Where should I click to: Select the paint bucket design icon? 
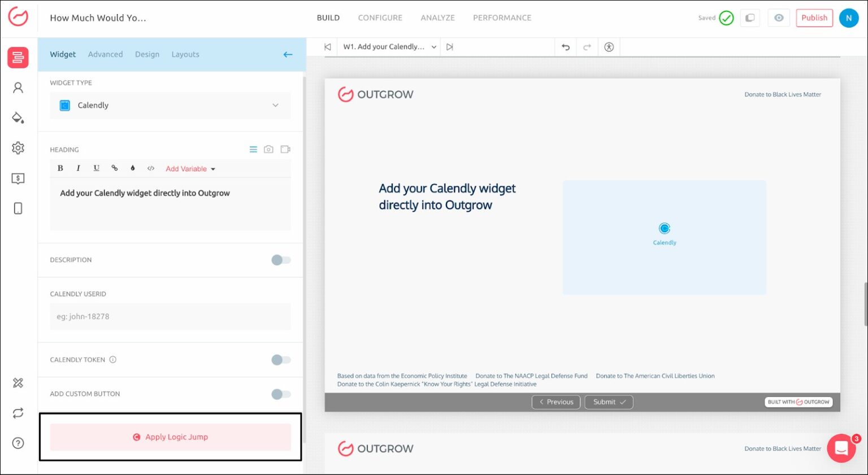(x=18, y=118)
